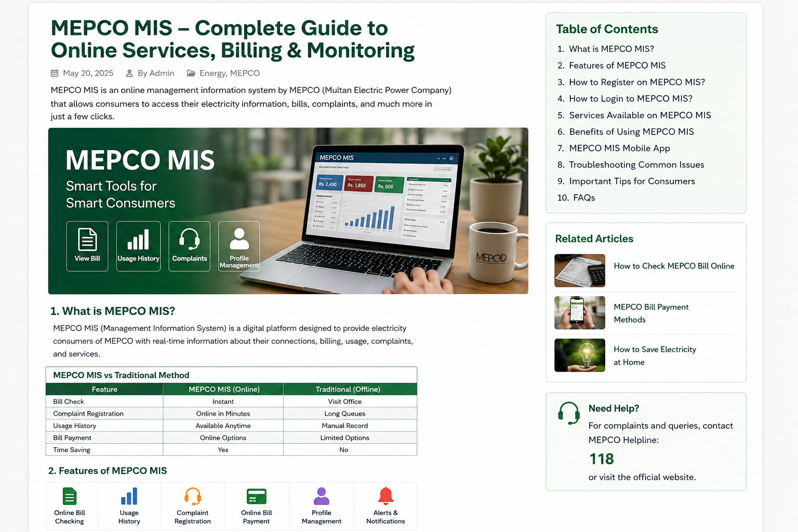Select the Alerts & Notifications bell icon
The width and height of the screenshot is (798, 532).
point(385,496)
